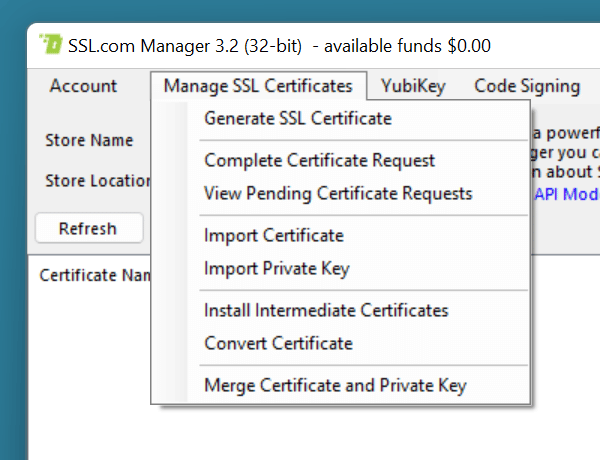Screen dimensions: 600x460
Task: Open the Account menu
Action: pos(83,86)
